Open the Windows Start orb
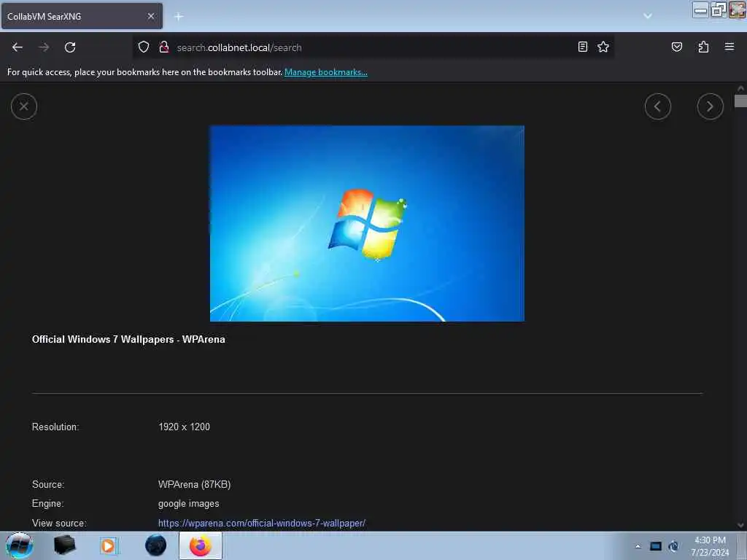 point(20,545)
